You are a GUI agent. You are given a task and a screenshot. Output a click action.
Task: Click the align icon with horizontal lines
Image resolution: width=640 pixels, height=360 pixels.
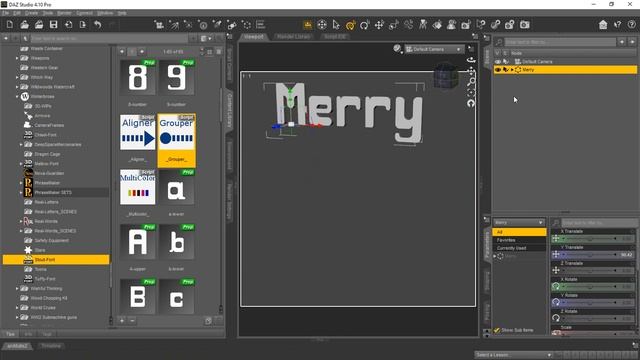[260, 24]
